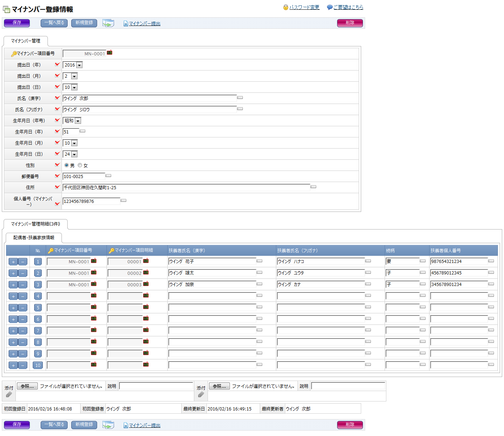The width and height of the screenshot is (504, 436).
Task: Click the export arrow icon in top toolbar
Action: (108, 23)
